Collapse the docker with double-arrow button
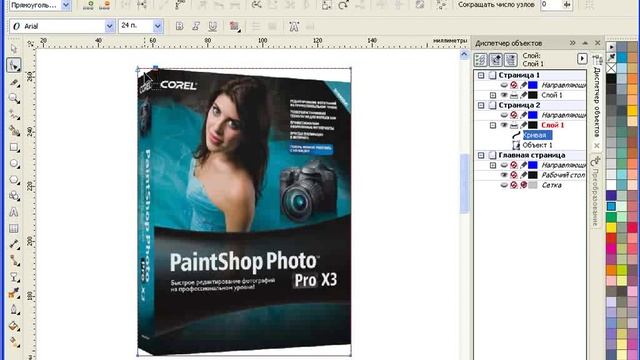Screen dimensions: 640x360 (x=572, y=43)
